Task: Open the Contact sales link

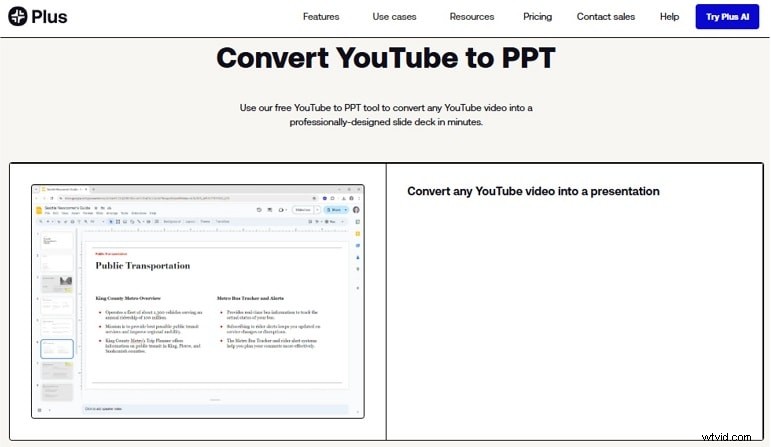Action: [x=606, y=17]
